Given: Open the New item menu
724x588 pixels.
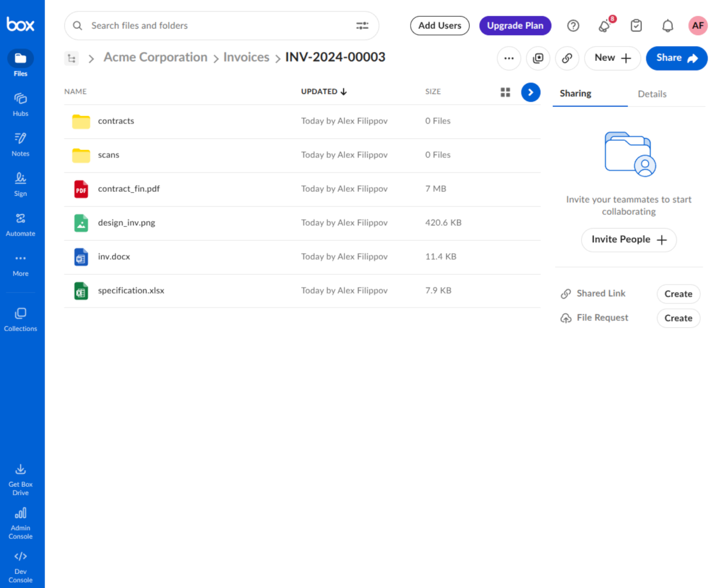Looking at the screenshot, I should point(613,58).
